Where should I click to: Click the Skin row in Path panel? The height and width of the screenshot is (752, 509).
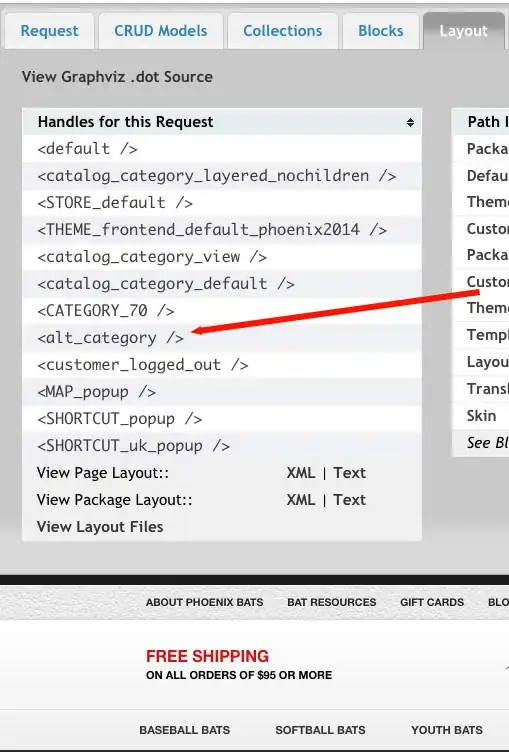[481, 415]
